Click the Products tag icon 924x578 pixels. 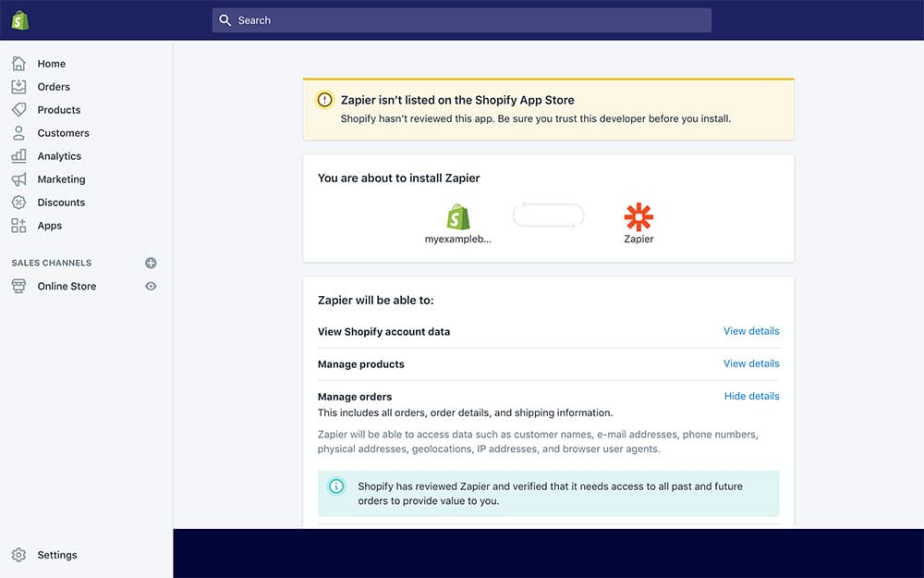tap(18, 110)
